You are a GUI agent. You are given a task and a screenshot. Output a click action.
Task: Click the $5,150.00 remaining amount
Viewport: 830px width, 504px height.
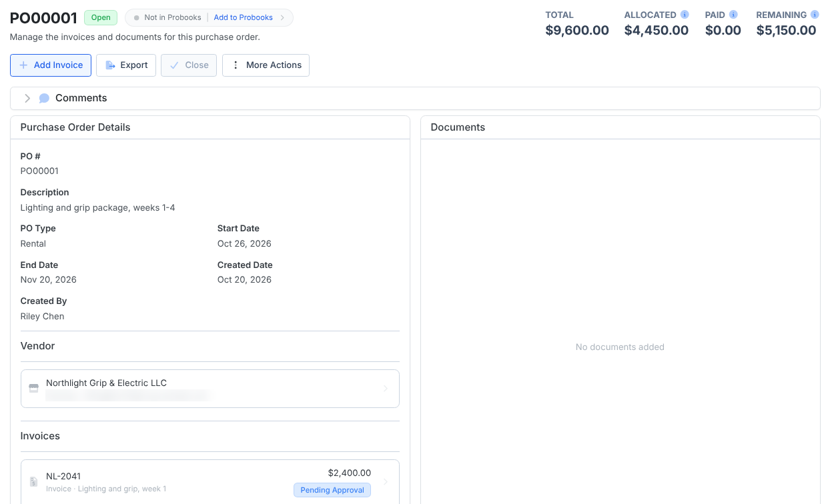787,30
